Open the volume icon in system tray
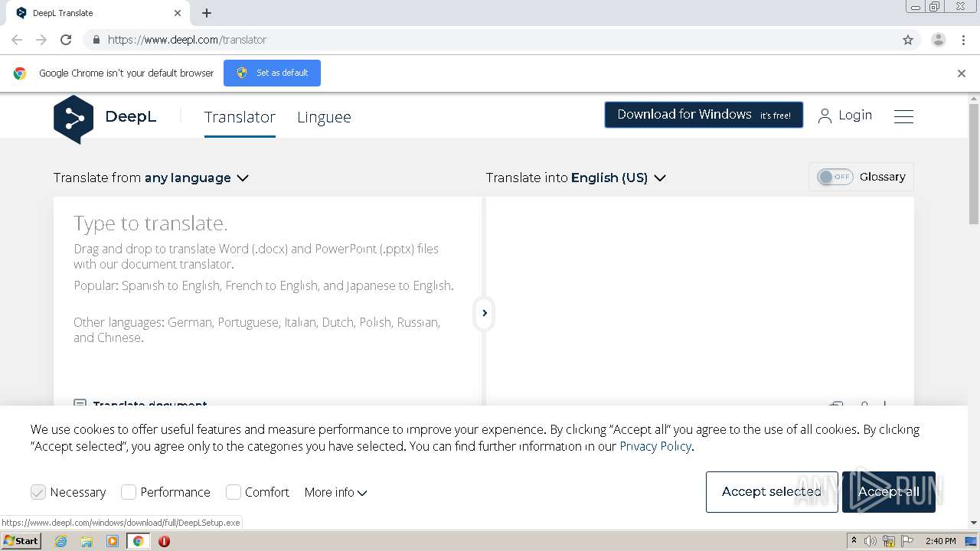Screen dimensions: 980x551 pyautogui.click(x=871, y=541)
